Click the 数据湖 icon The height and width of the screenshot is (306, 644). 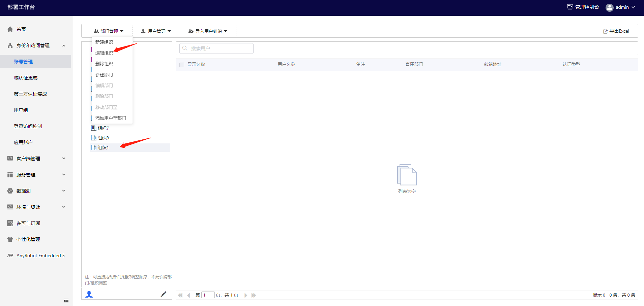click(10, 191)
